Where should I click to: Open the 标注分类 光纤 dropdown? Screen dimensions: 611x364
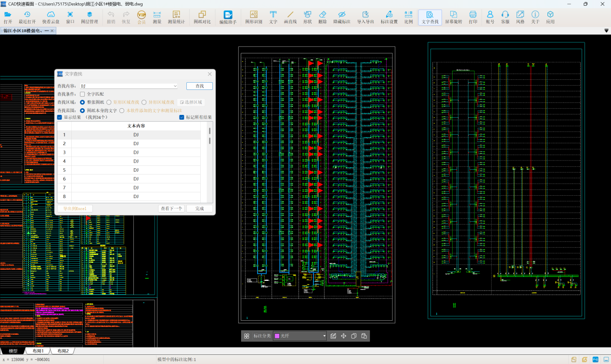coord(324,336)
